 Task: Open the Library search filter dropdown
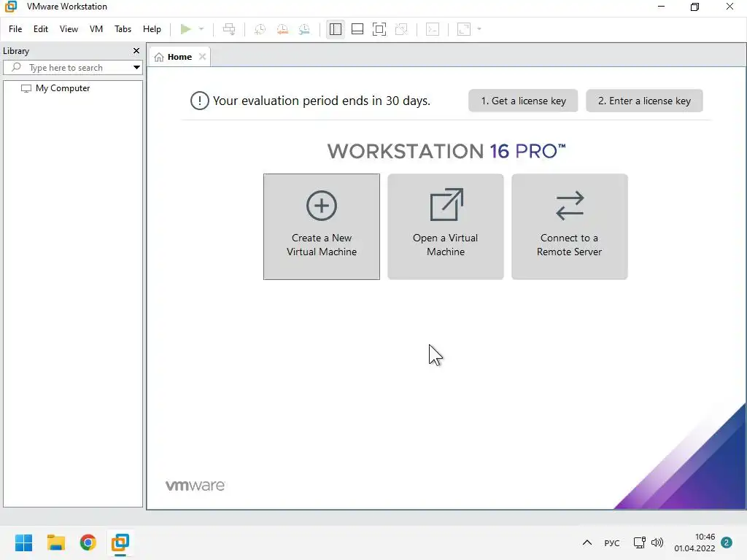click(136, 68)
